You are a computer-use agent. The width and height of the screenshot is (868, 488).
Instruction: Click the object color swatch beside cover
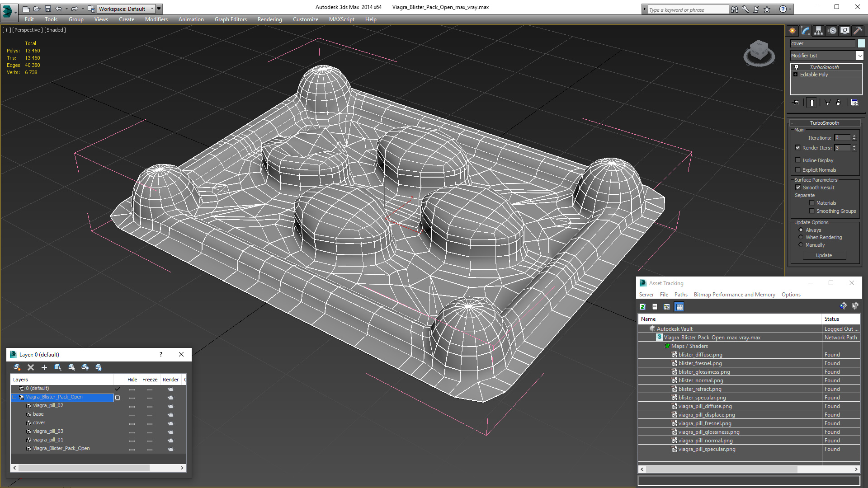click(861, 43)
